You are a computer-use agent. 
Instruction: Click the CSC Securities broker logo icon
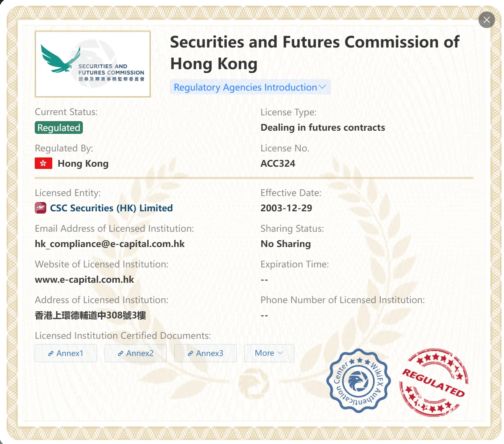point(40,208)
